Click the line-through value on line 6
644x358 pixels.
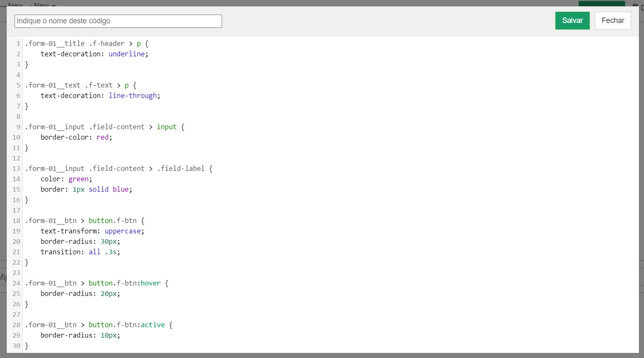click(x=133, y=96)
